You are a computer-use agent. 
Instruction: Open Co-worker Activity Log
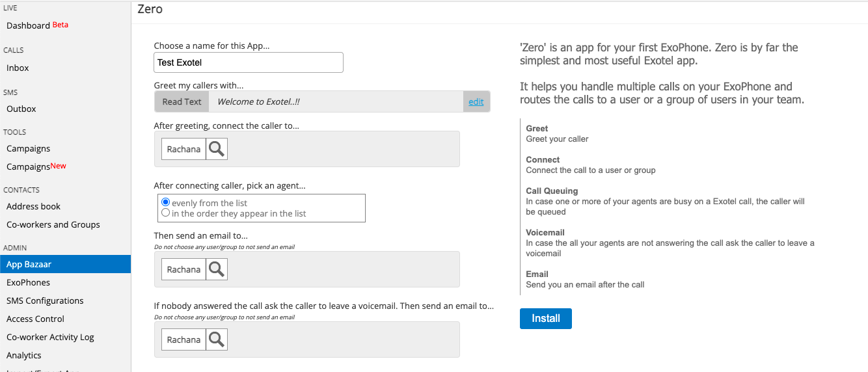pyautogui.click(x=50, y=337)
